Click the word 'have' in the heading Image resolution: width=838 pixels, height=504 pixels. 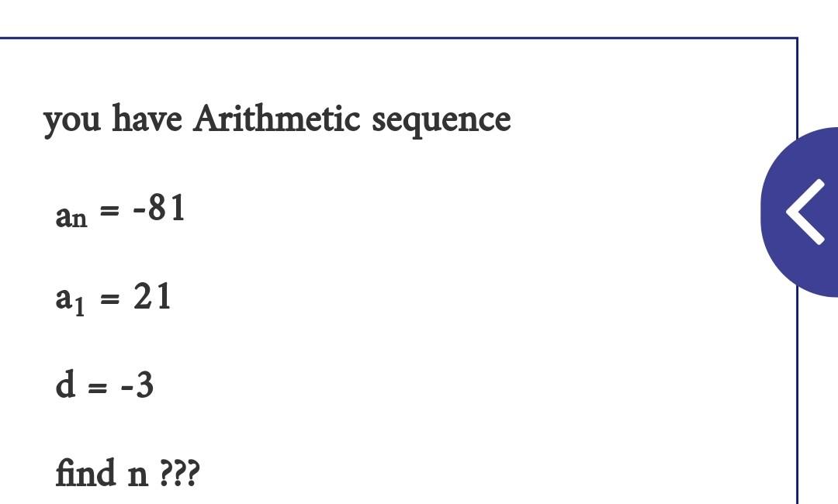point(147,118)
